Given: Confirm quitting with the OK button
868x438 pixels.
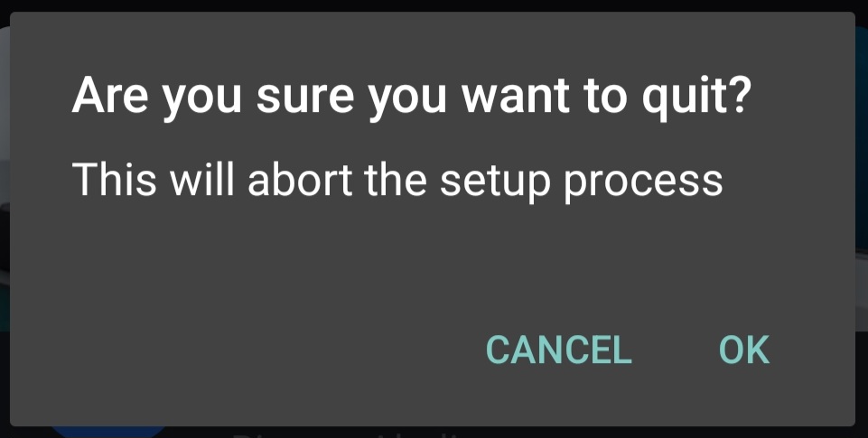Looking at the screenshot, I should point(744,350).
